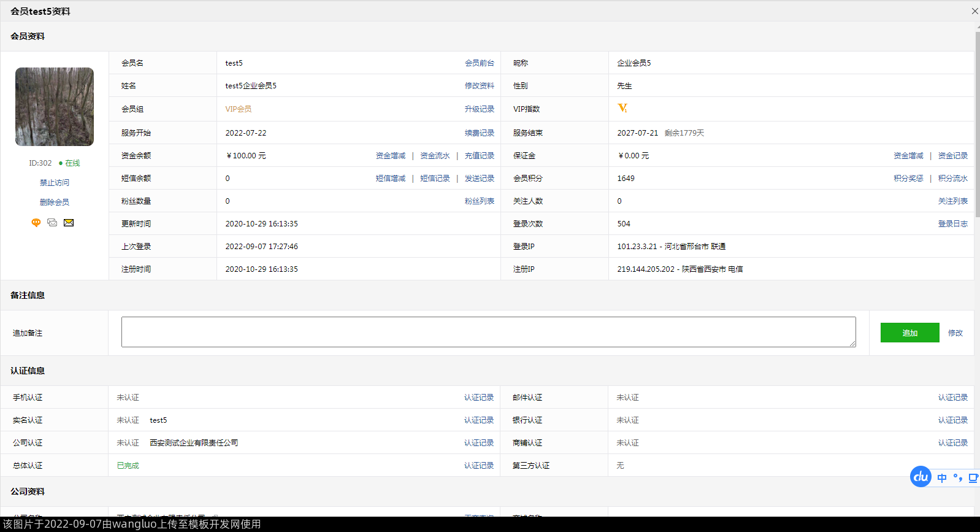The width and height of the screenshot is (980, 532).
Task: Click the 积分奖惩 link
Action: tap(908, 179)
